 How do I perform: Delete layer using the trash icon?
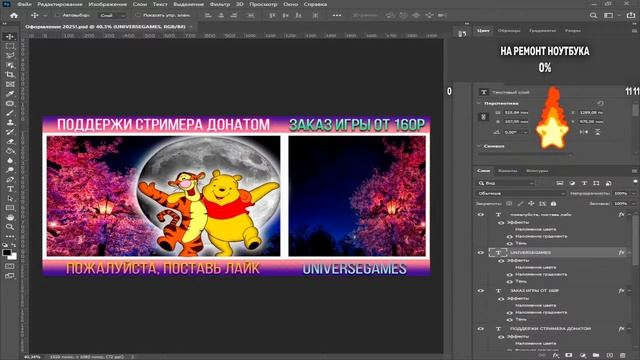[x=622, y=356]
